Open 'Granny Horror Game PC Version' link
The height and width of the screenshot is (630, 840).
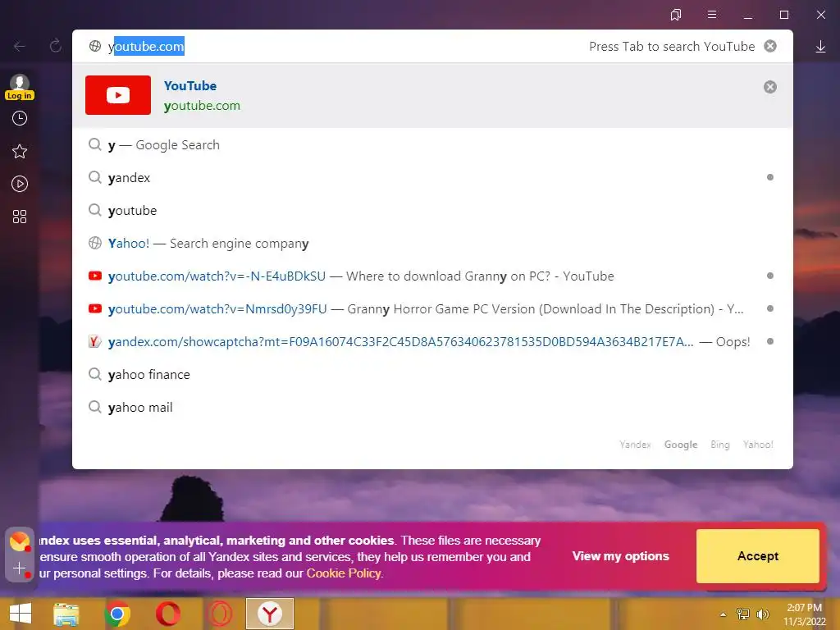pos(432,309)
